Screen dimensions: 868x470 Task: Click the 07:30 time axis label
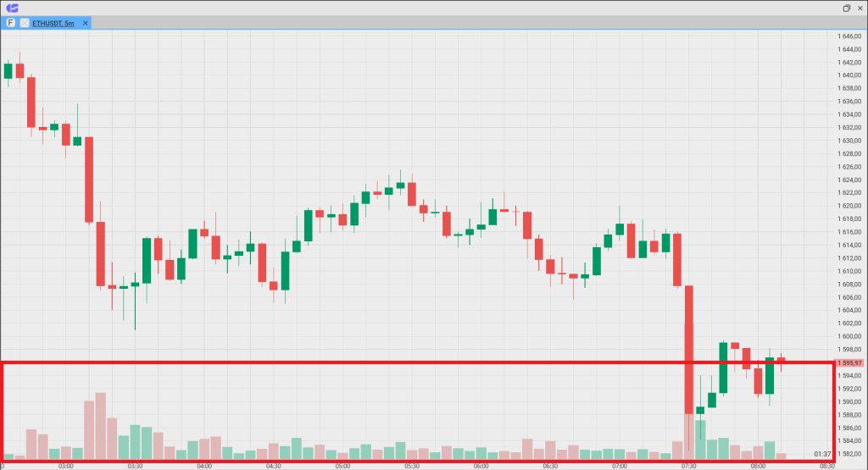pos(688,466)
